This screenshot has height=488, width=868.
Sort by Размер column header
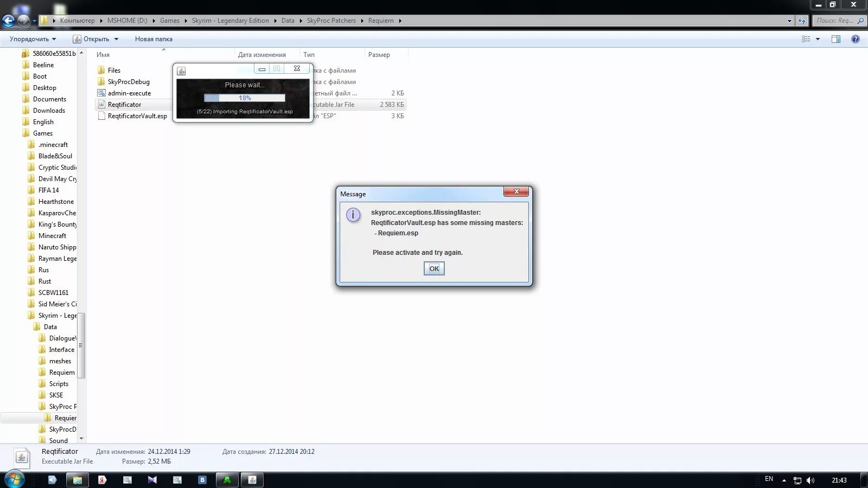point(379,55)
